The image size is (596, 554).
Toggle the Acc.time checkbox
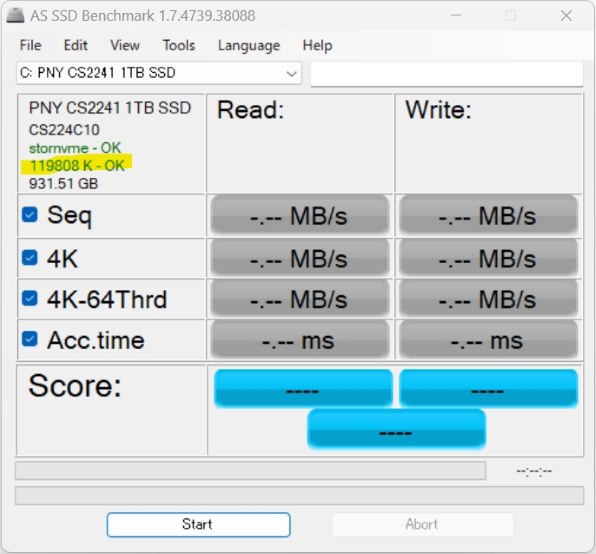(x=30, y=339)
